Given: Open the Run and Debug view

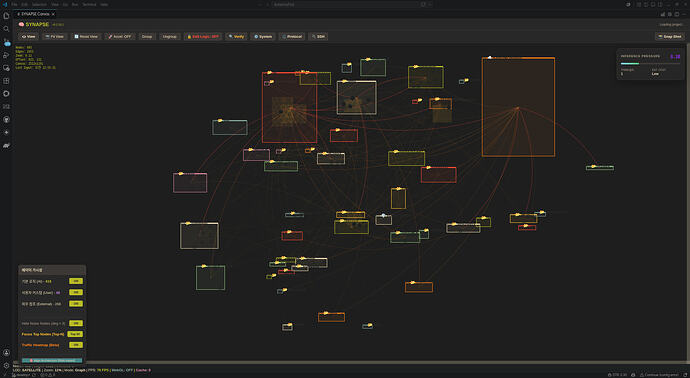Looking at the screenshot, I should click(x=6, y=55).
